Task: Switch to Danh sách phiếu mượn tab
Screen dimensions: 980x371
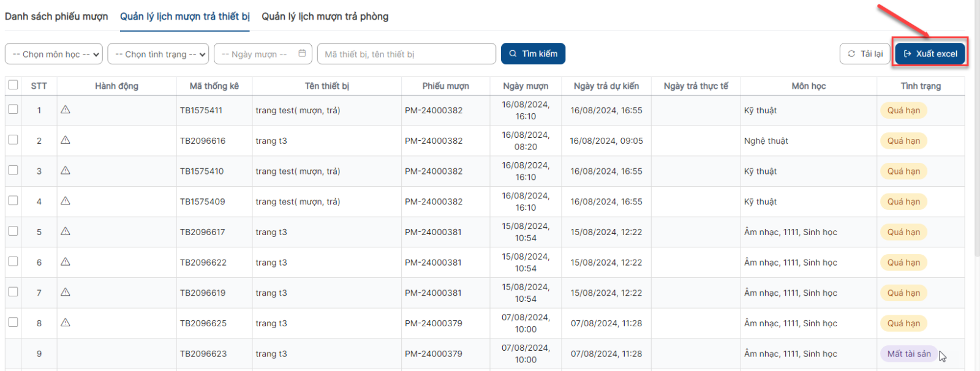Action: click(x=56, y=17)
